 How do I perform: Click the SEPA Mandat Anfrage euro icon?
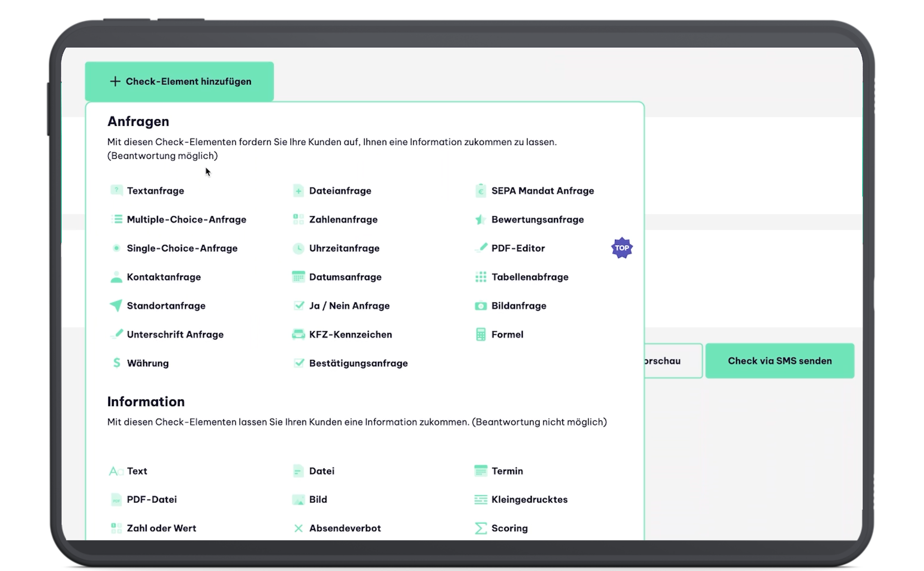(481, 190)
